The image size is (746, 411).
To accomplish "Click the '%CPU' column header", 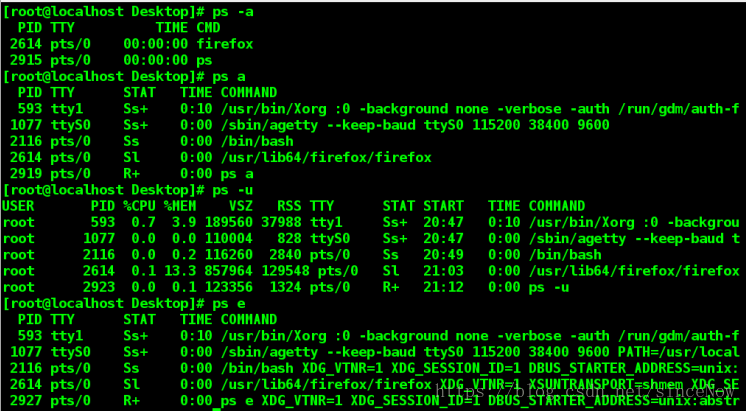I will coord(139,206).
